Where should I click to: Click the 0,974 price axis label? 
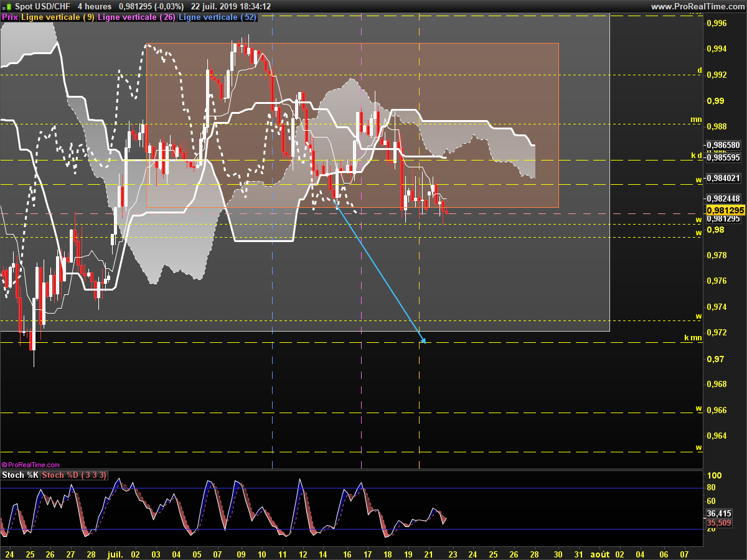[x=716, y=307]
